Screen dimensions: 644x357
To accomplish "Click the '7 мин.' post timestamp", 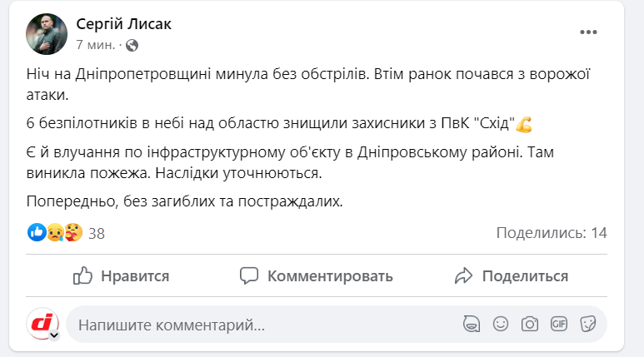I will pyautogui.click(x=96, y=45).
